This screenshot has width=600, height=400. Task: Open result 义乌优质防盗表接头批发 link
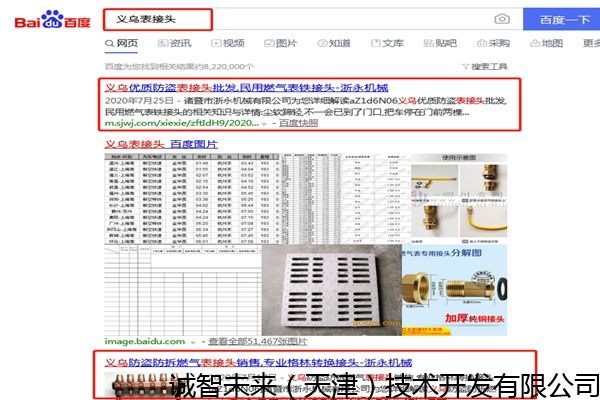pos(246,88)
